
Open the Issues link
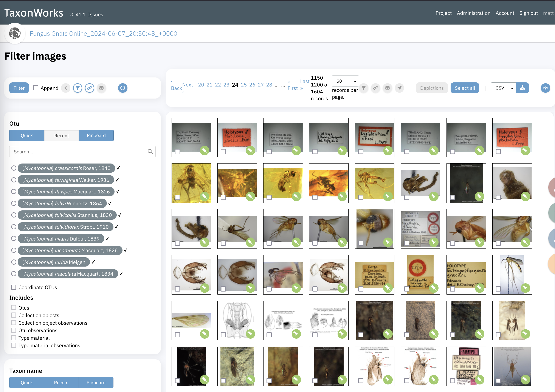click(96, 14)
